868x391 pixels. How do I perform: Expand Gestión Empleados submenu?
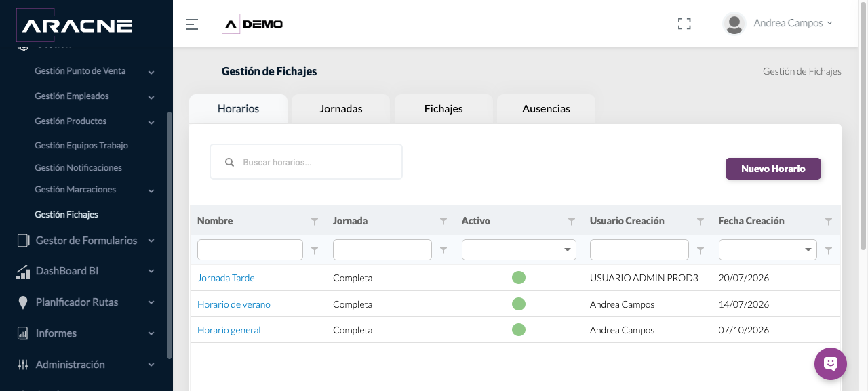(x=151, y=97)
